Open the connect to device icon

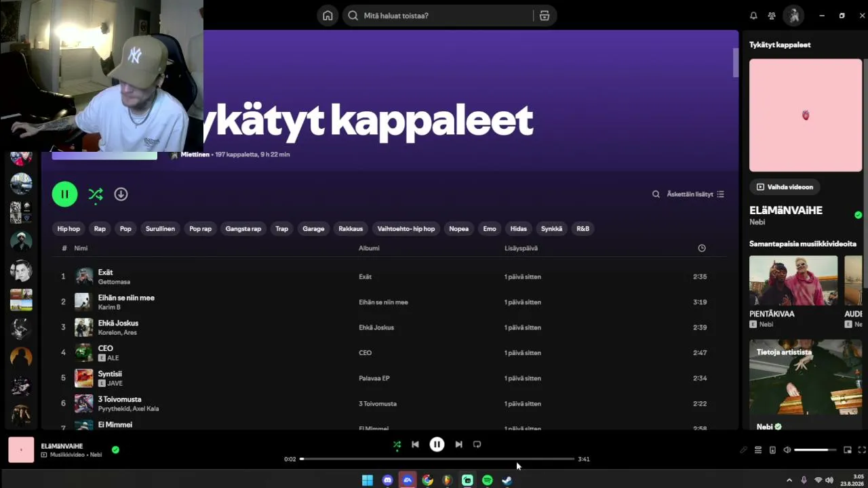(772, 450)
